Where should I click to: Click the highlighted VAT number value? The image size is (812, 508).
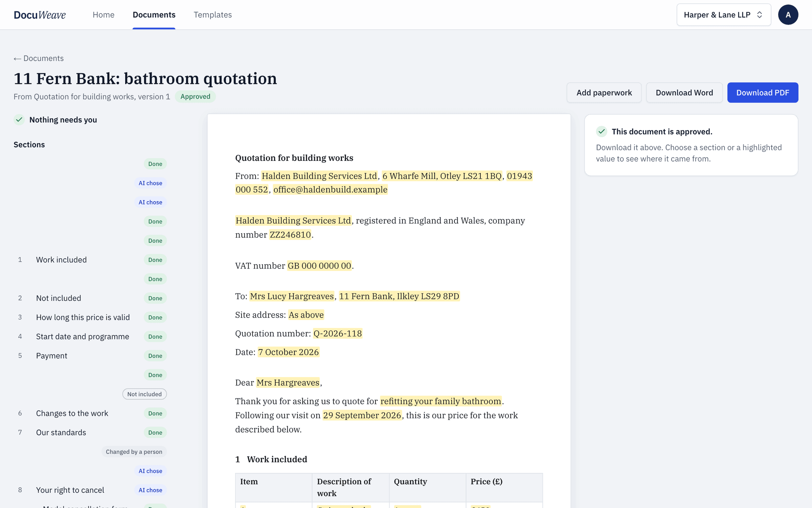[x=319, y=266]
